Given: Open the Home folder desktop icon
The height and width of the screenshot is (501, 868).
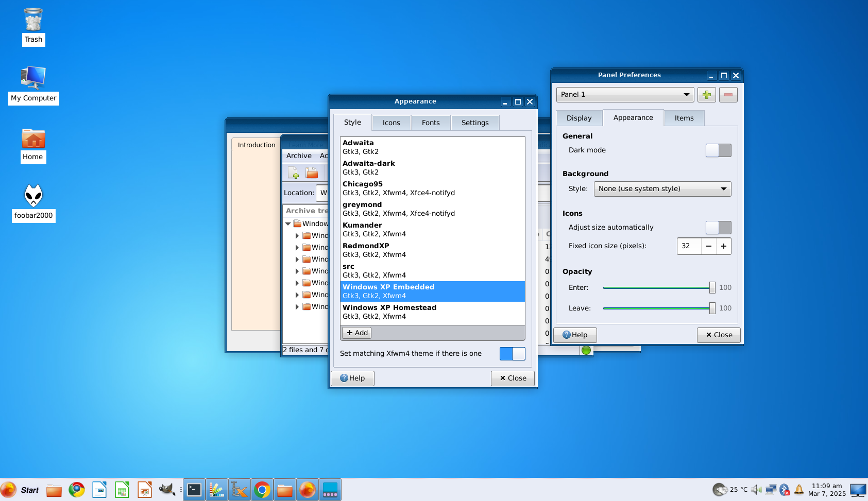Looking at the screenshot, I should click(x=33, y=146).
